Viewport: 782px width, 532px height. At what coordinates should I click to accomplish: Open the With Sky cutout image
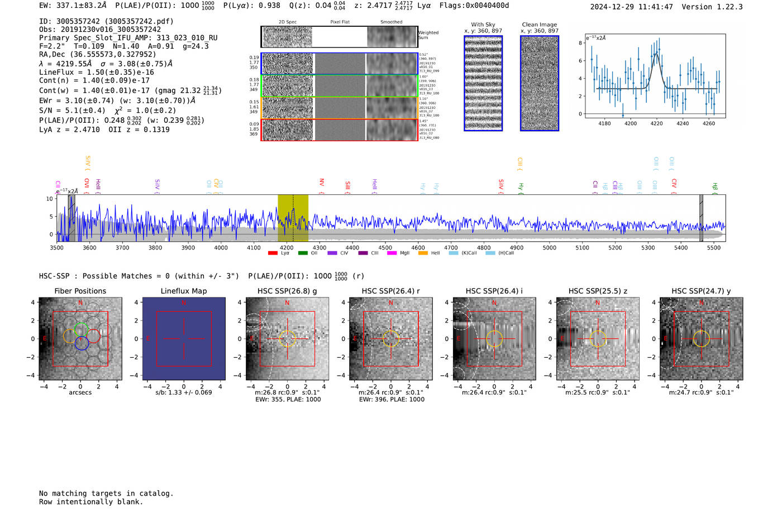pyautogui.click(x=483, y=83)
